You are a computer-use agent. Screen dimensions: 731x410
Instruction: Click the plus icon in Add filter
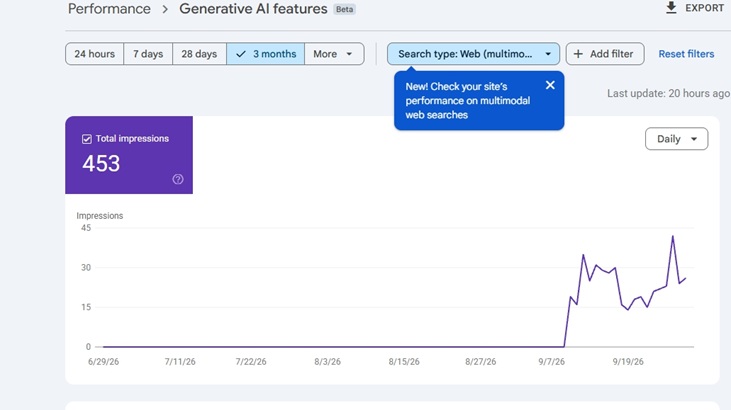pyautogui.click(x=578, y=54)
